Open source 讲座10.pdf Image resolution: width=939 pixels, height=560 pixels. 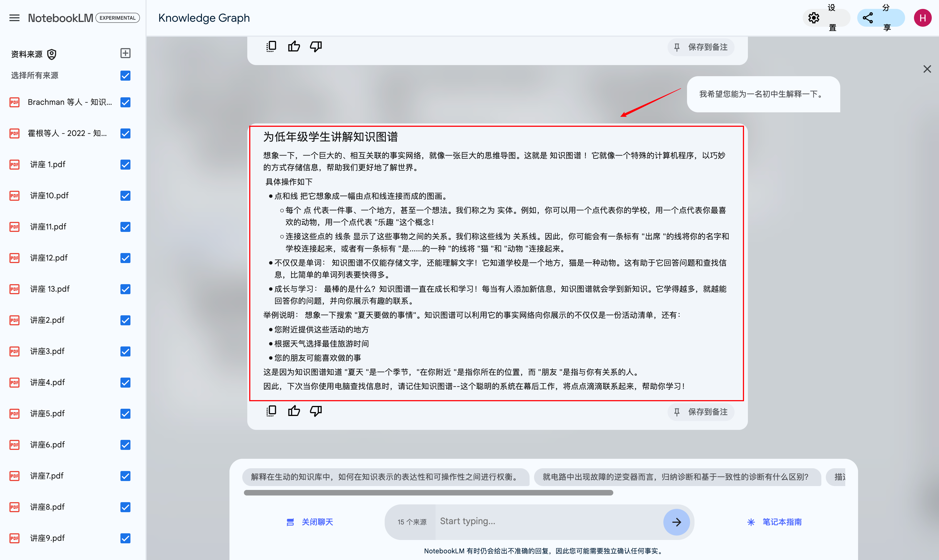coord(49,195)
